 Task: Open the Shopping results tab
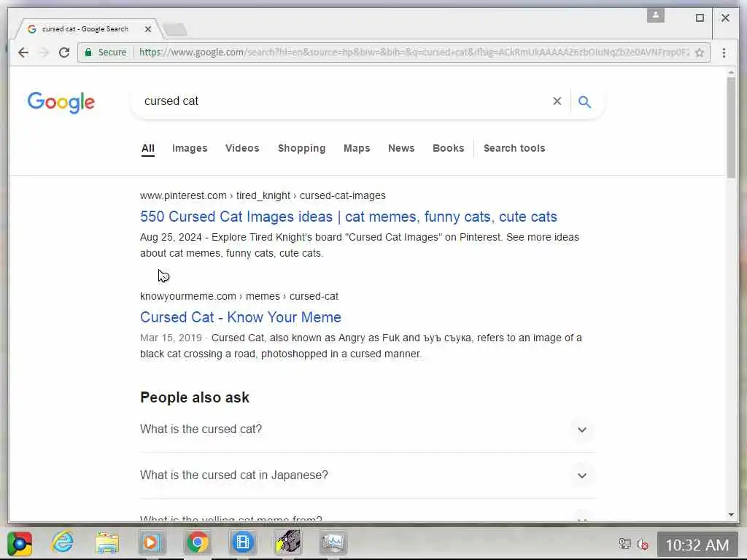[301, 148]
